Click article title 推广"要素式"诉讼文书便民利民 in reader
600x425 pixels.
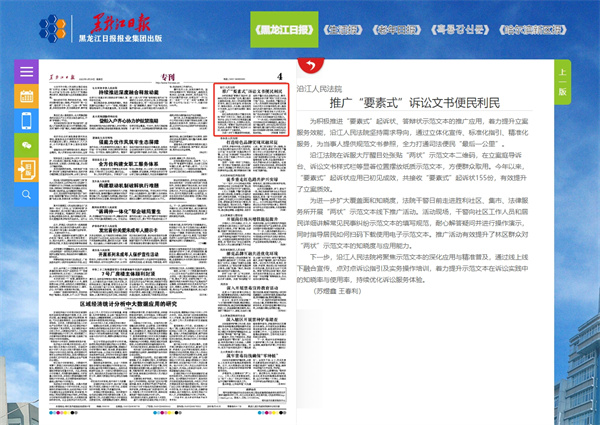click(x=415, y=103)
